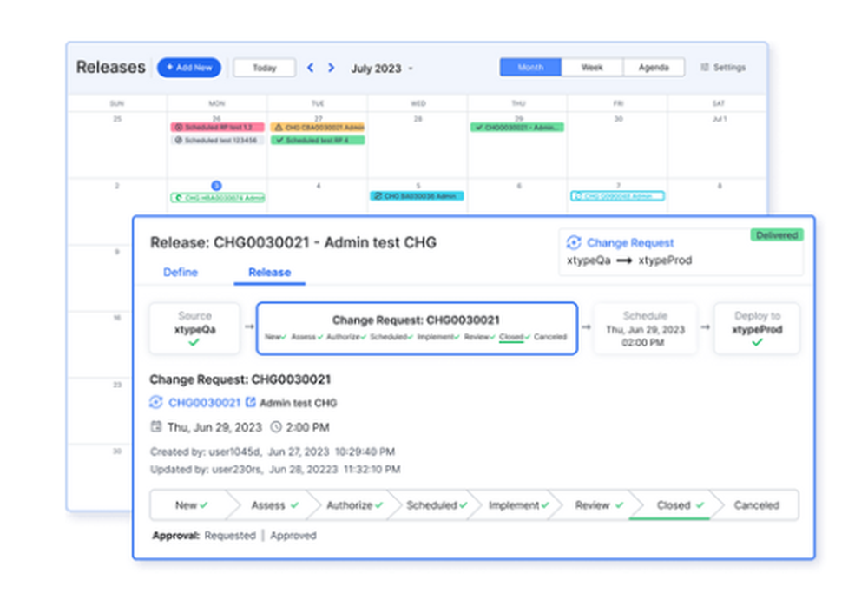
Task: Select the Schedule Thu, Jun 29, 2023 step card
Action: tap(645, 328)
